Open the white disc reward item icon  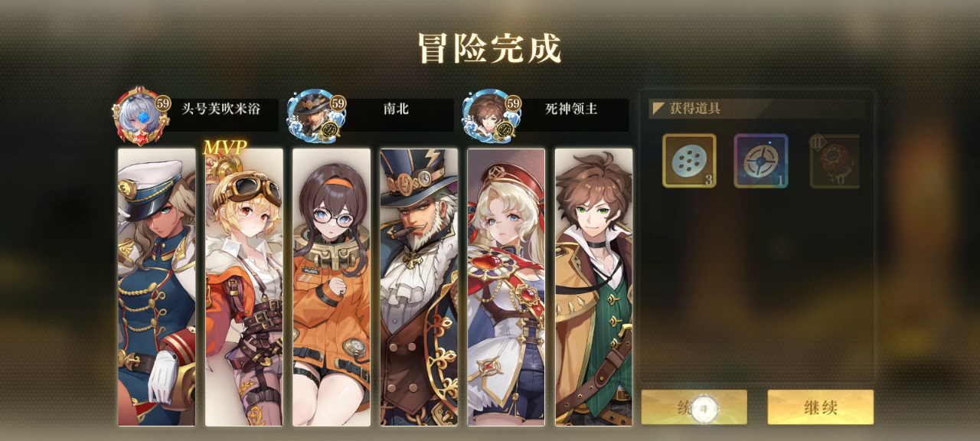click(689, 161)
